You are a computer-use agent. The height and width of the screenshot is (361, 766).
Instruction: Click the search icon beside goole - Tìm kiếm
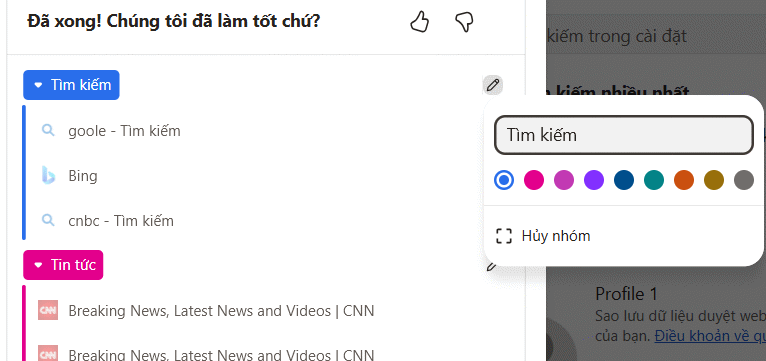click(48, 130)
